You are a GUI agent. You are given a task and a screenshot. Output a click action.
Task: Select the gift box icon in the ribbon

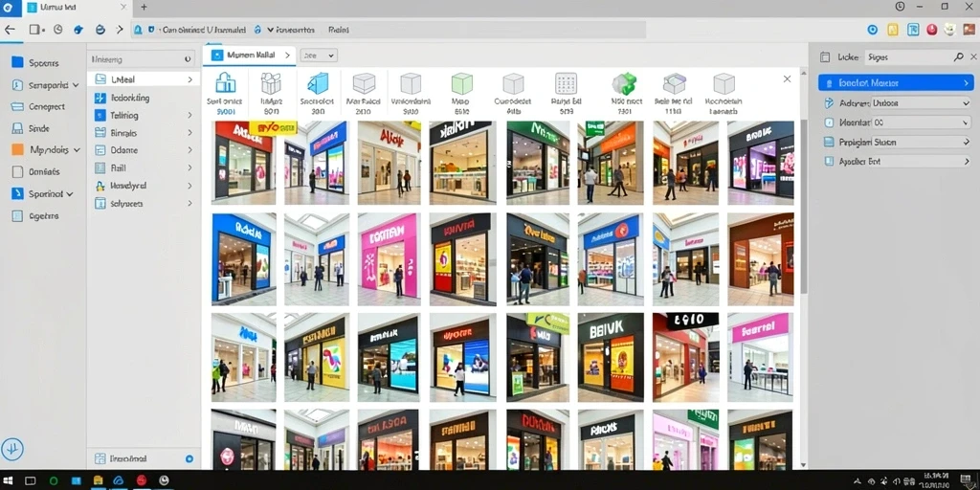[x=271, y=83]
